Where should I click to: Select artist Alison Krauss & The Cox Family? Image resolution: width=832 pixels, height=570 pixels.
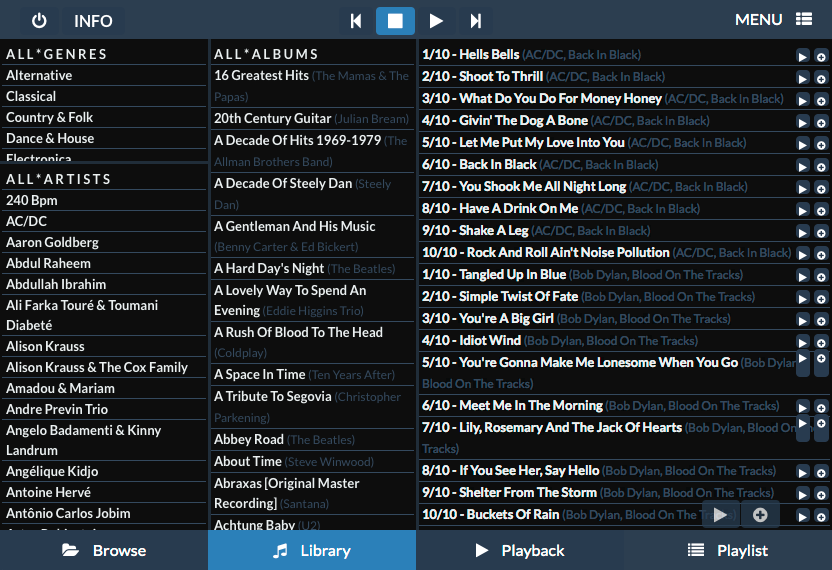[104, 367]
